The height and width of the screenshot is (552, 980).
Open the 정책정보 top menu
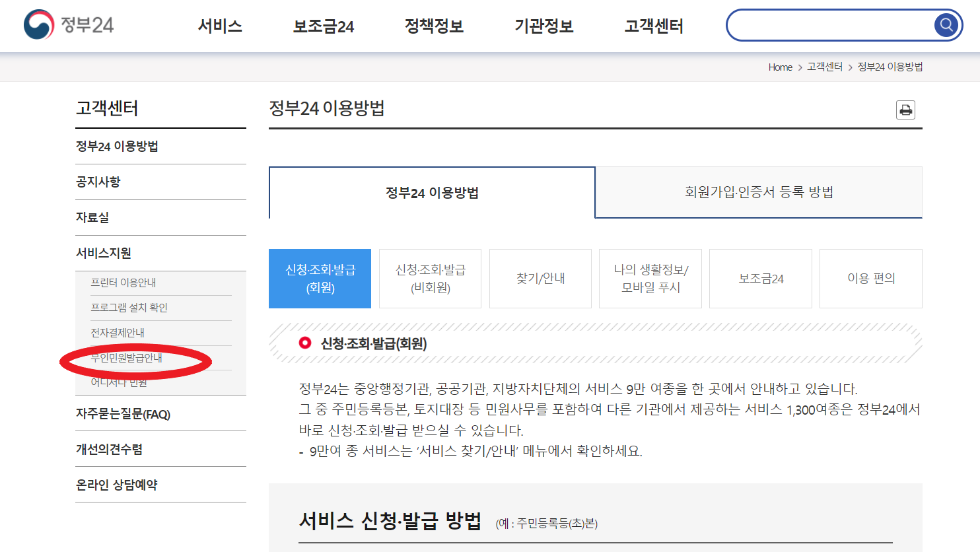click(x=434, y=26)
